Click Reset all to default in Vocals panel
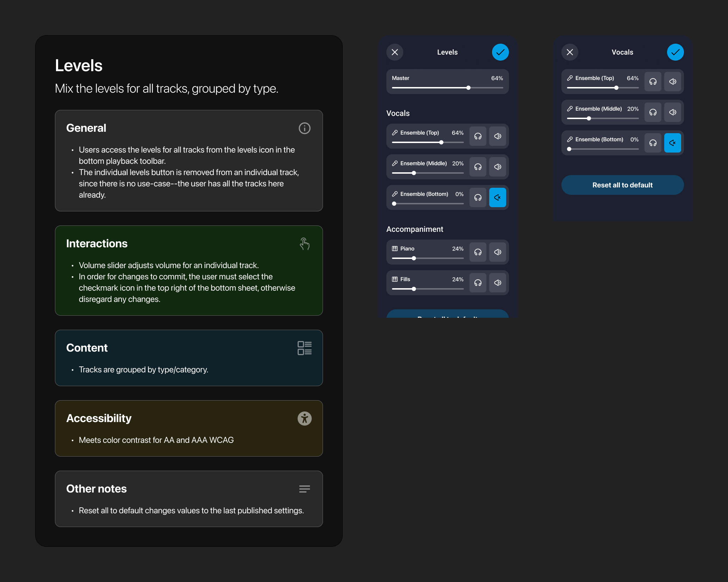The height and width of the screenshot is (582, 728). pos(622,185)
